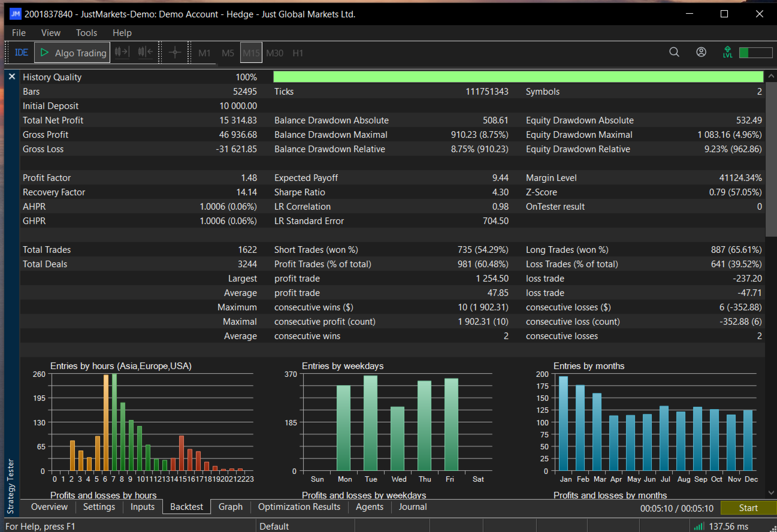Open the File menu
The image size is (777, 532).
[x=19, y=33]
